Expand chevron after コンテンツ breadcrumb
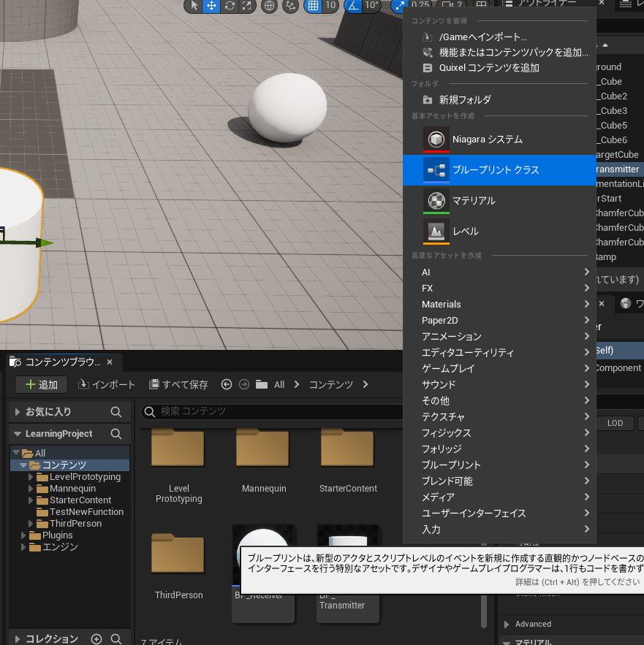644x645 pixels. click(x=365, y=384)
